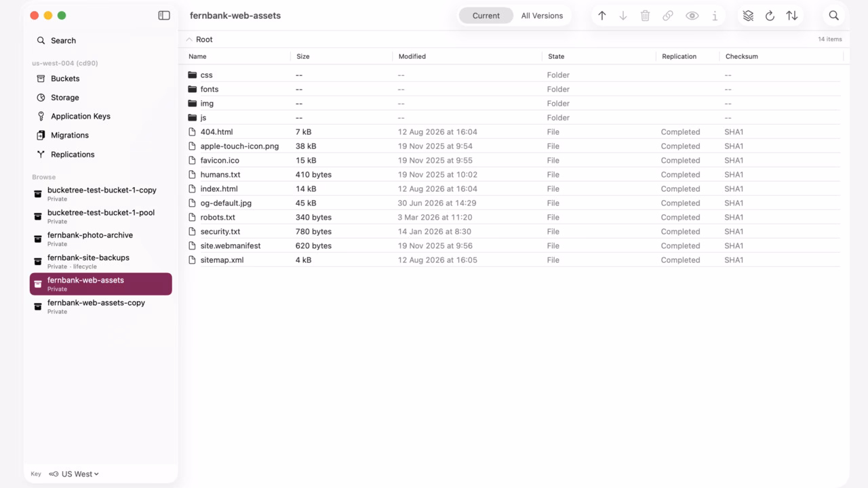Select the fernbank-web-assets-copy bucket

[x=100, y=306]
